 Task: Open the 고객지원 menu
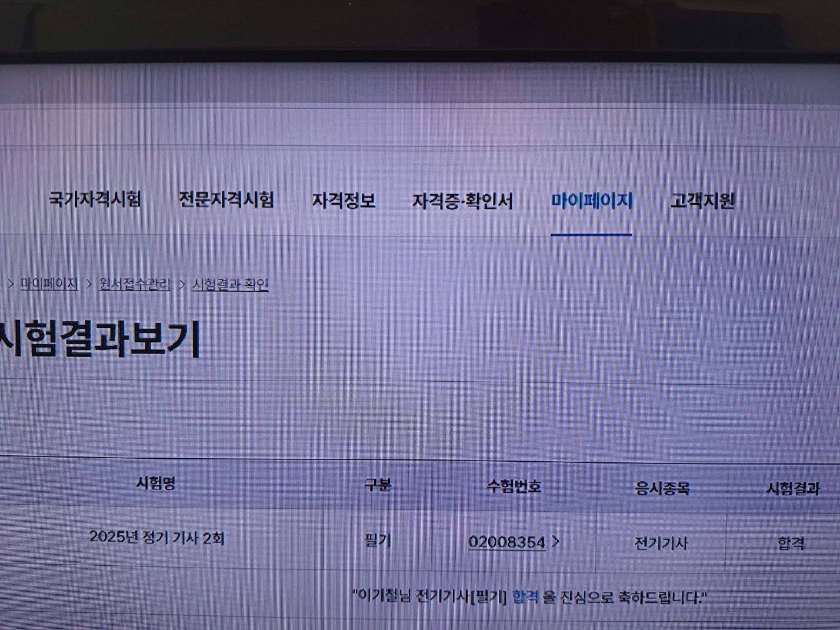click(x=702, y=201)
